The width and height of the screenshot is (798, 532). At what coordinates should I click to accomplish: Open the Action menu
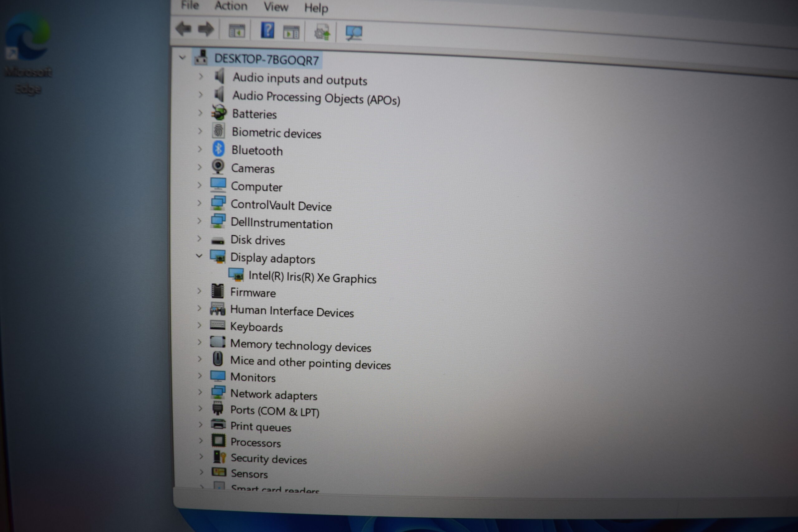[231, 6]
